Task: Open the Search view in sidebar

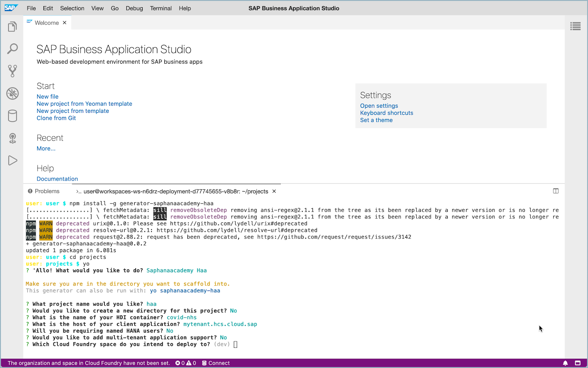Action: click(12, 49)
